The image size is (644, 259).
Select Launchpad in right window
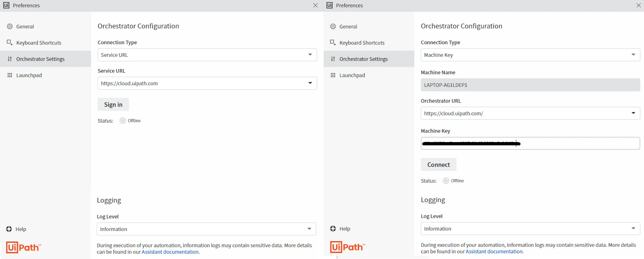[369, 75]
